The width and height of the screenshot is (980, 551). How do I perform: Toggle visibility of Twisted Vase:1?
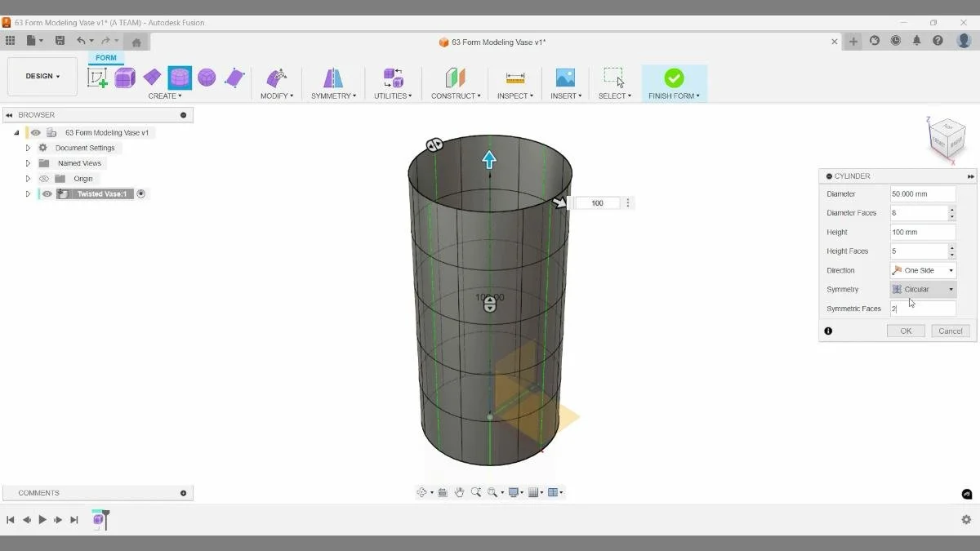pyautogui.click(x=47, y=193)
